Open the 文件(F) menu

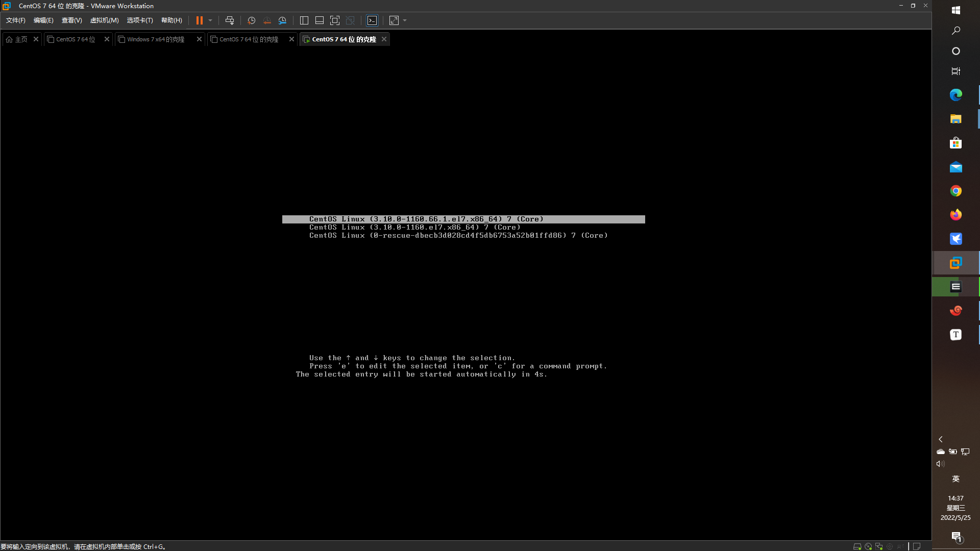15,20
